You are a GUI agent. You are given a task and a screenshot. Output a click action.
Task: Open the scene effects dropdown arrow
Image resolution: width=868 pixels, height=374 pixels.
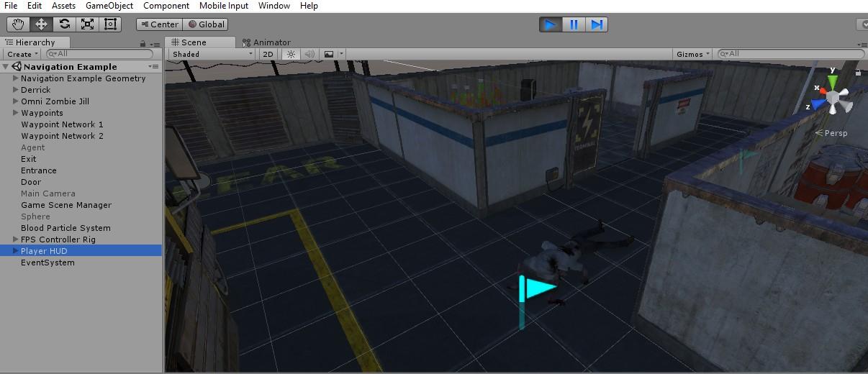click(341, 54)
